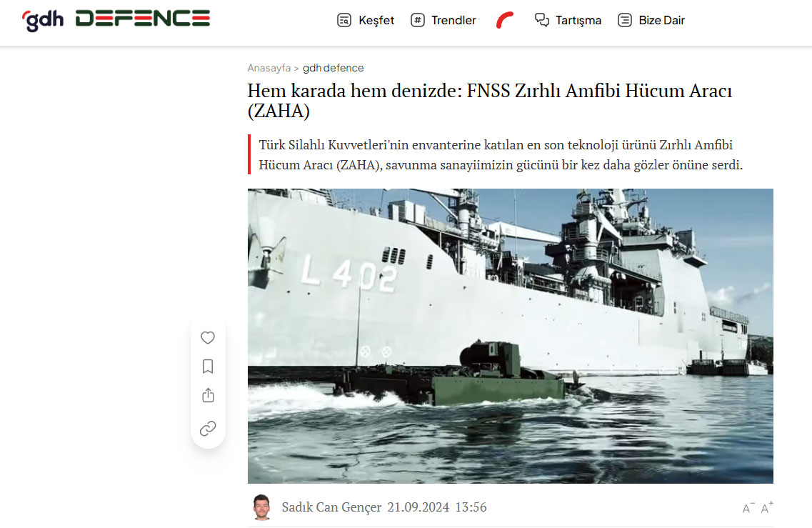
Task: Bookmark this article
Action: coord(208,367)
